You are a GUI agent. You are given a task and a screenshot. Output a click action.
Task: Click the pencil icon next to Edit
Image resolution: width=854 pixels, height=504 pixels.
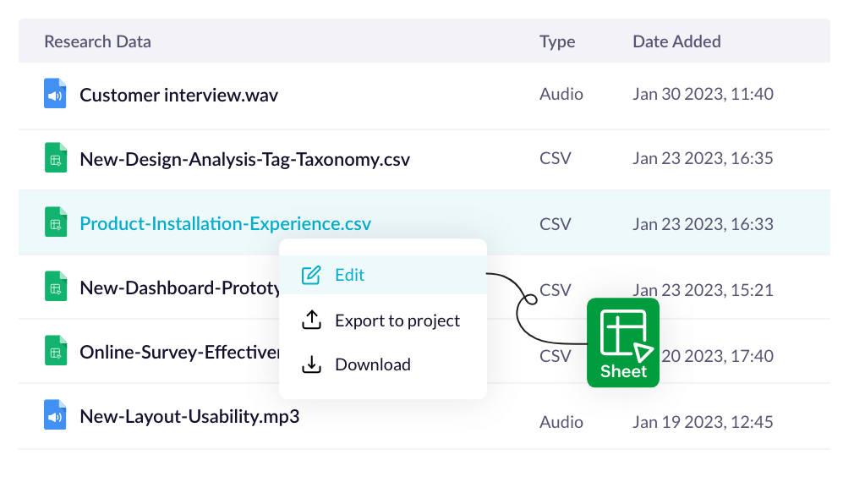[312, 274]
